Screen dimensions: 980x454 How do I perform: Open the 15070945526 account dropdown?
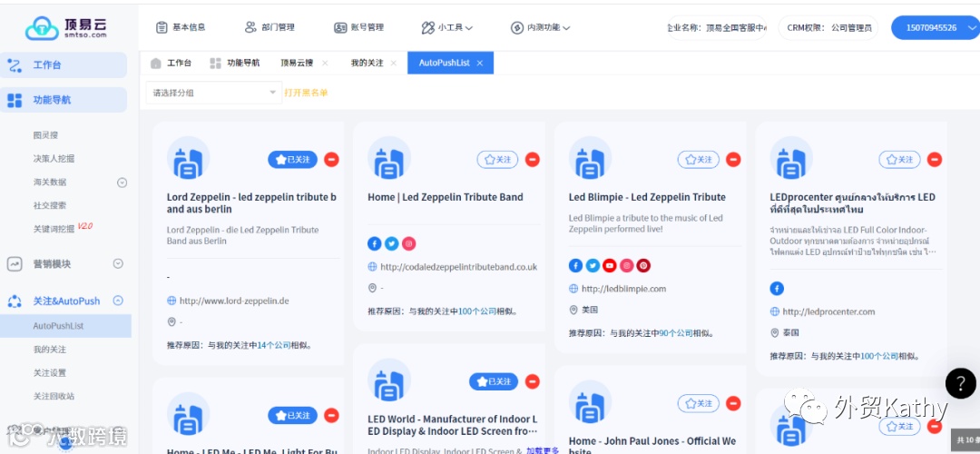click(x=935, y=27)
